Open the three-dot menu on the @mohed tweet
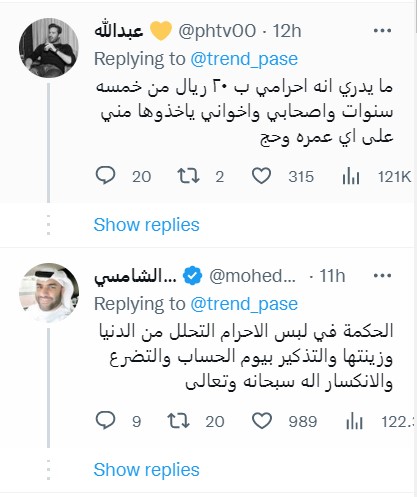The image size is (417, 497). tap(382, 276)
